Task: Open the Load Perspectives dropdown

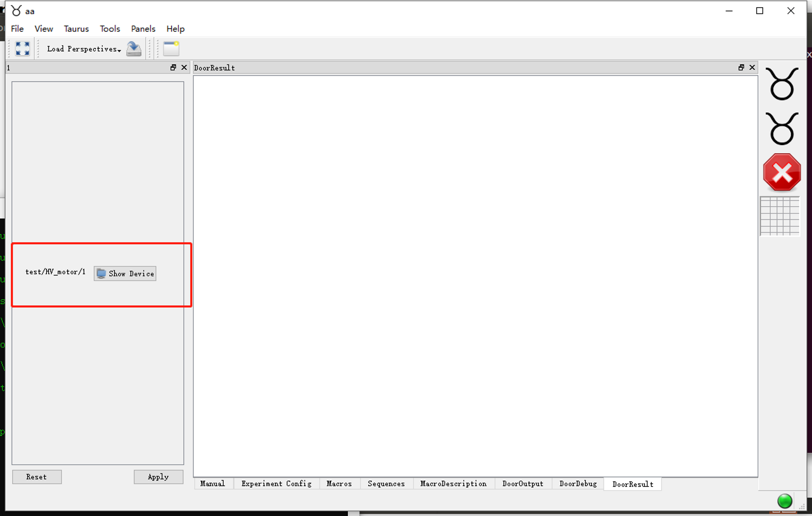Action: coord(82,48)
